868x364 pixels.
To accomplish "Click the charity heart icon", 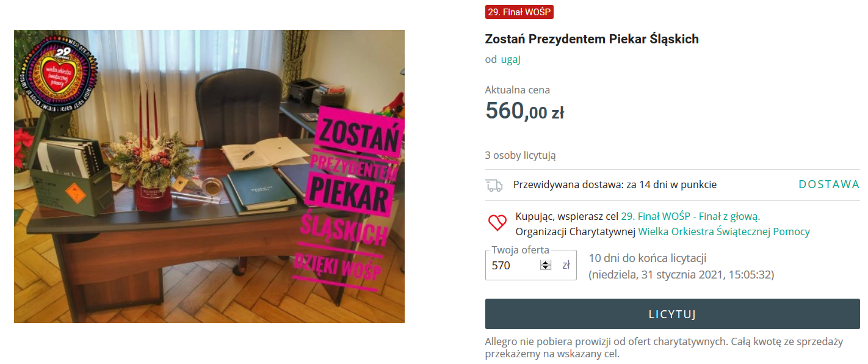I will click(497, 223).
